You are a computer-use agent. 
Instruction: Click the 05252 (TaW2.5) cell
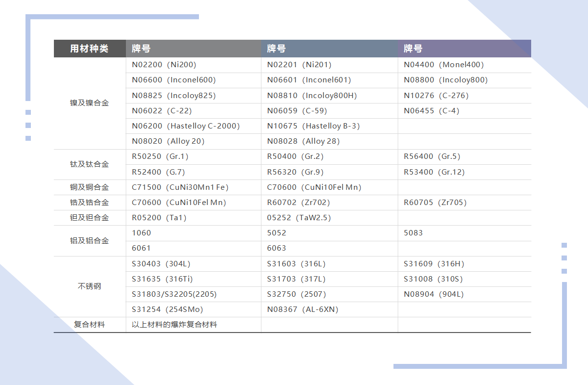(x=329, y=218)
